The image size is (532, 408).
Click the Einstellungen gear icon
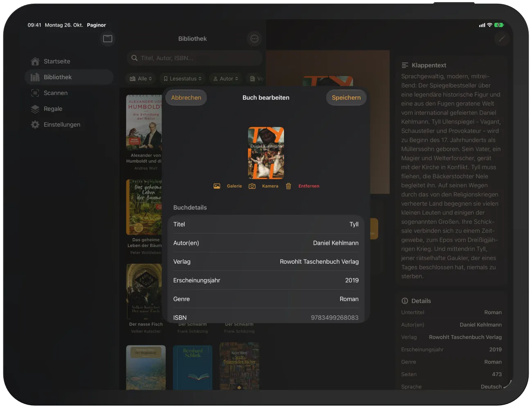click(35, 125)
